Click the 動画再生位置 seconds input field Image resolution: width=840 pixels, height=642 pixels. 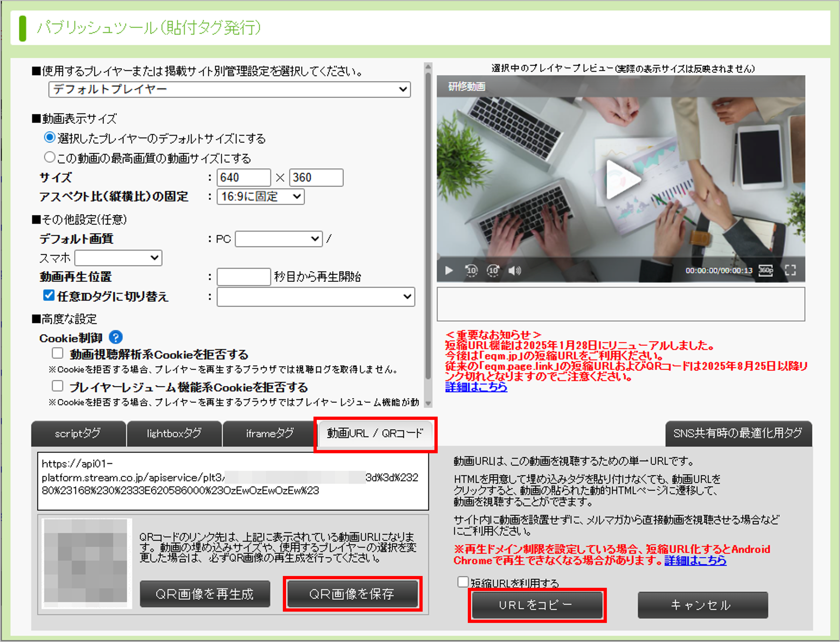pyautogui.click(x=244, y=277)
